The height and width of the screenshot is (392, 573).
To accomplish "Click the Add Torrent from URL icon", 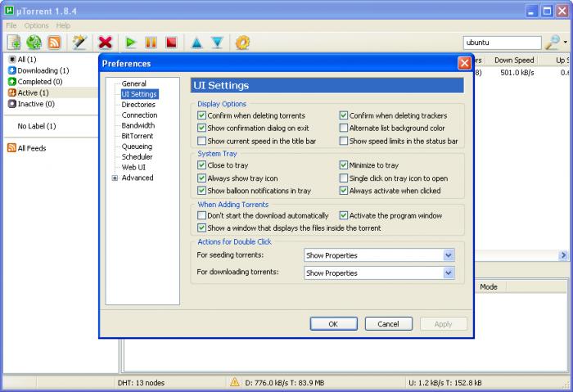I will coord(34,42).
